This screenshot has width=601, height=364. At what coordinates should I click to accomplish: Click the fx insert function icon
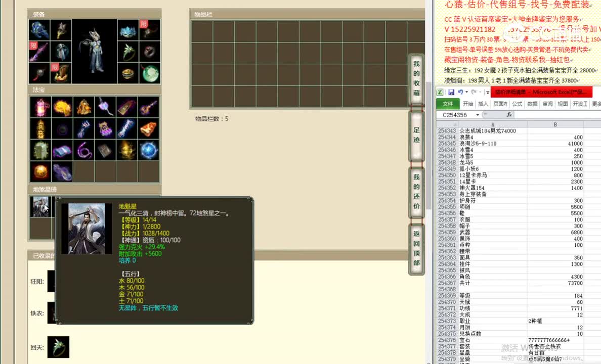509,115
